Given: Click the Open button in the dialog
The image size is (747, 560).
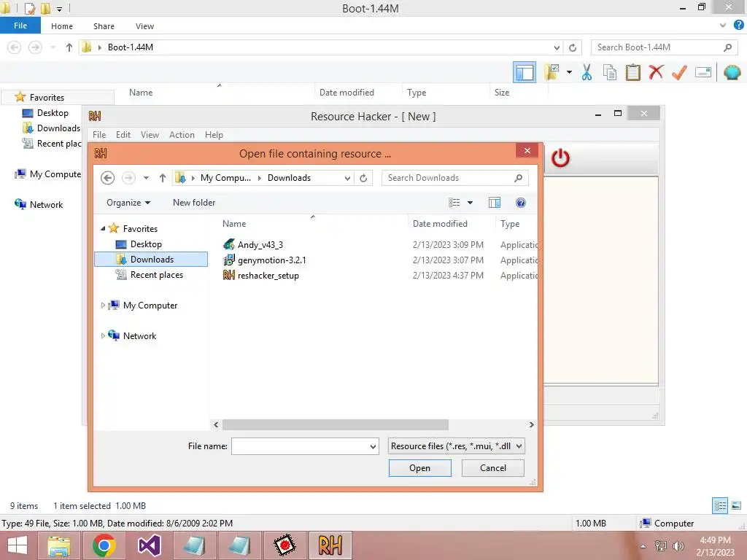Looking at the screenshot, I should tap(419, 468).
